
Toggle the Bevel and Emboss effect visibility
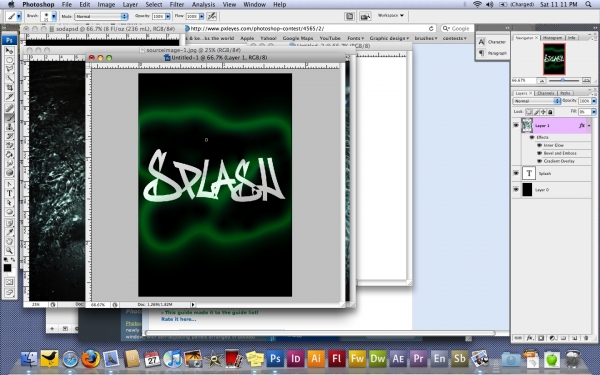[x=540, y=153]
